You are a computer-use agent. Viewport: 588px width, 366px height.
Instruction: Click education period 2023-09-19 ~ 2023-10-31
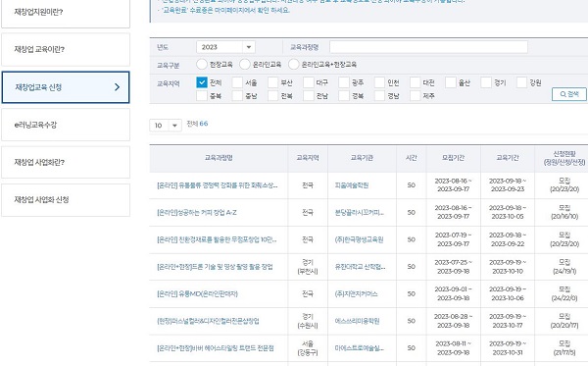508,348
